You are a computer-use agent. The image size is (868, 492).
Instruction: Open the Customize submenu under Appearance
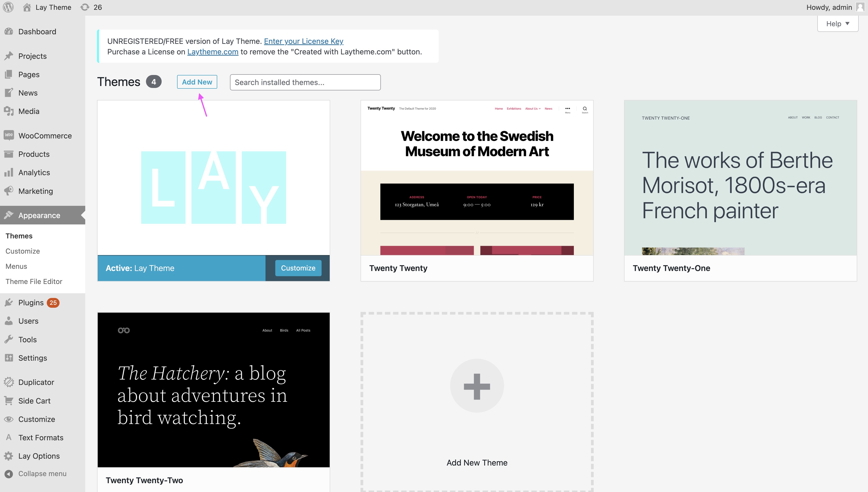(x=23, y=251)
